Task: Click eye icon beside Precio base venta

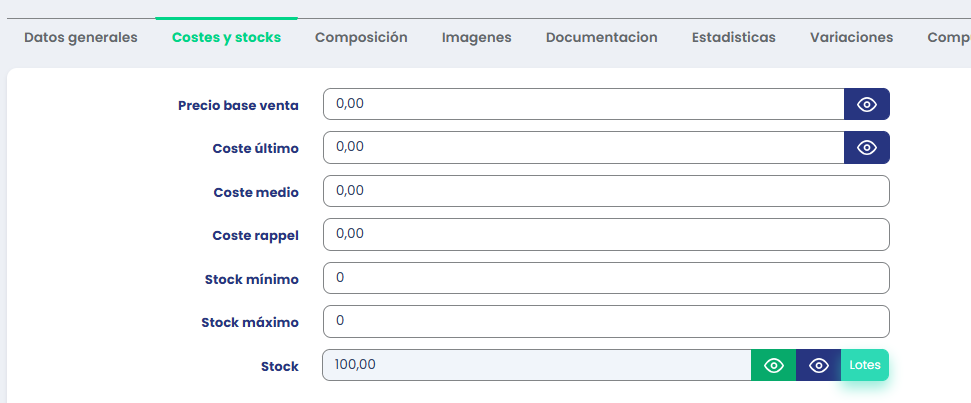Action: (866, 104)
